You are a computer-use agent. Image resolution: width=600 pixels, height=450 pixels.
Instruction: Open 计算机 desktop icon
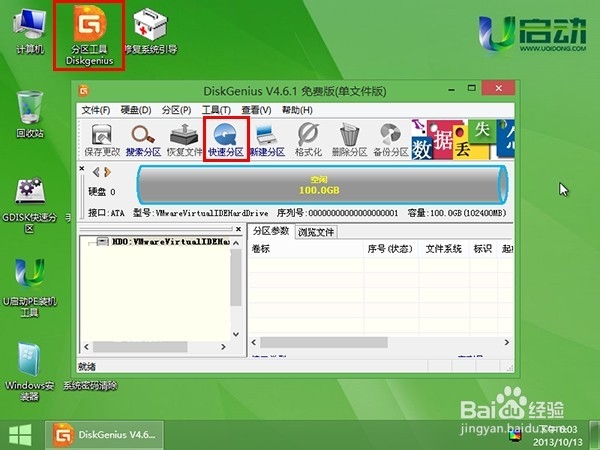point(29,31)
